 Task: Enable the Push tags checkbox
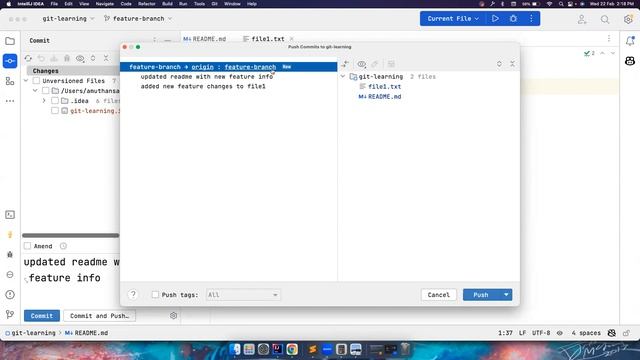pos(155,295)
